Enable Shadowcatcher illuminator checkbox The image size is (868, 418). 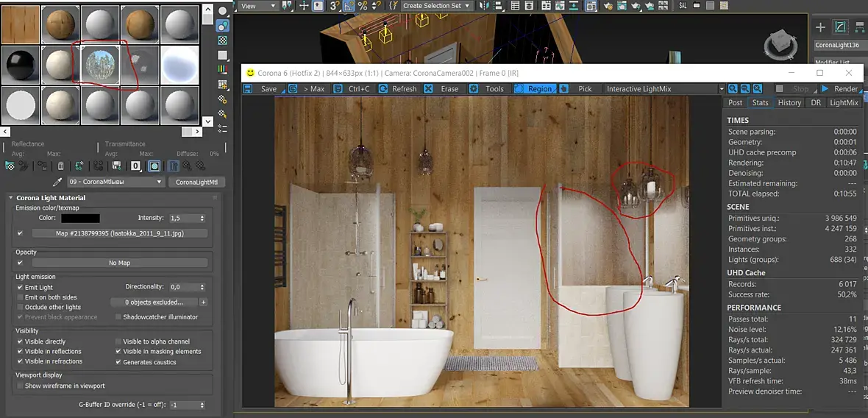[x=118, y=317]
